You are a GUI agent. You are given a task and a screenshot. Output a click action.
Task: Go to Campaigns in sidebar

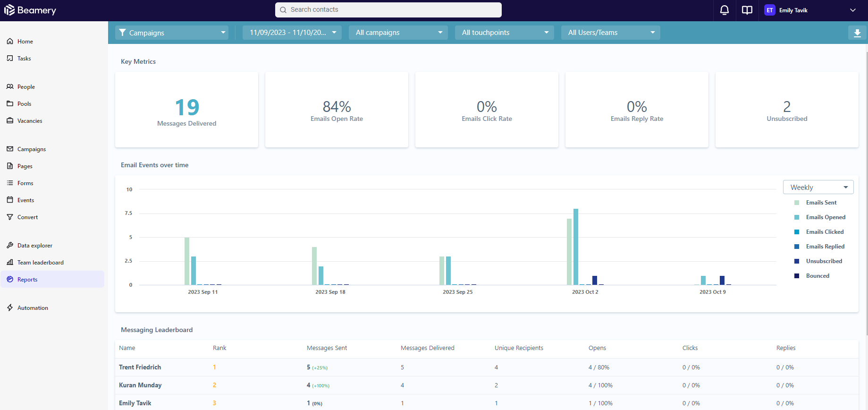coord(32,149)
